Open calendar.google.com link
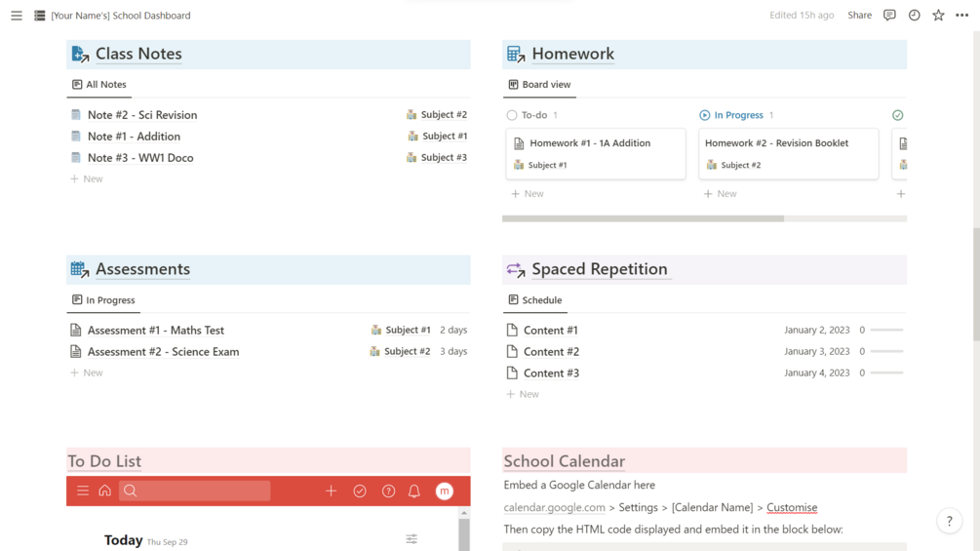 (x=554, y=507)
